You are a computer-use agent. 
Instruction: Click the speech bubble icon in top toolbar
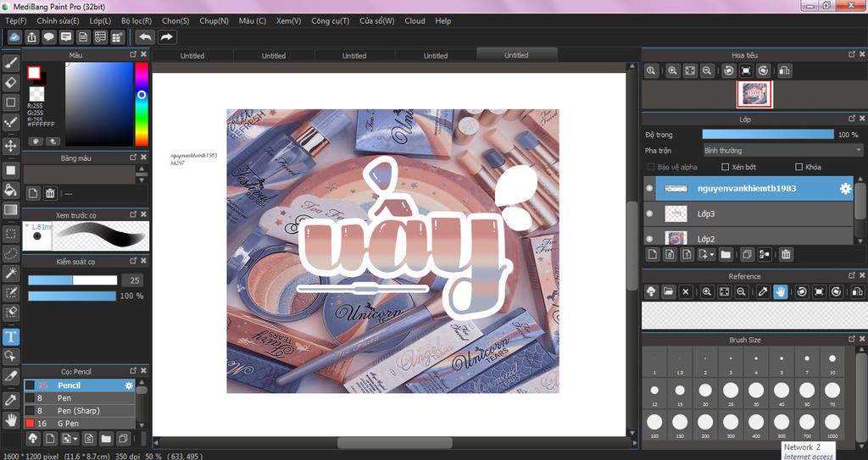[x=48, y=37]
